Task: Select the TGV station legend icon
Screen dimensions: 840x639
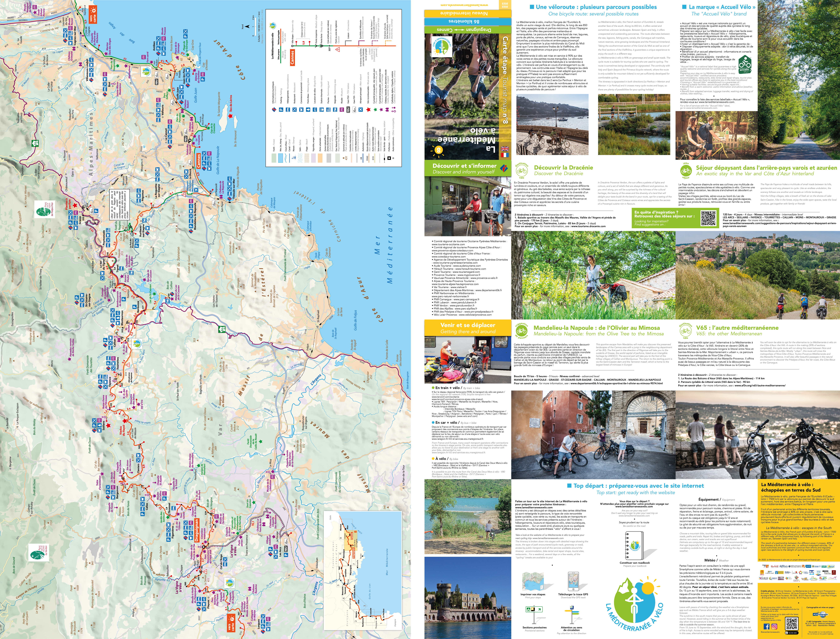Action: pos(348,110)
